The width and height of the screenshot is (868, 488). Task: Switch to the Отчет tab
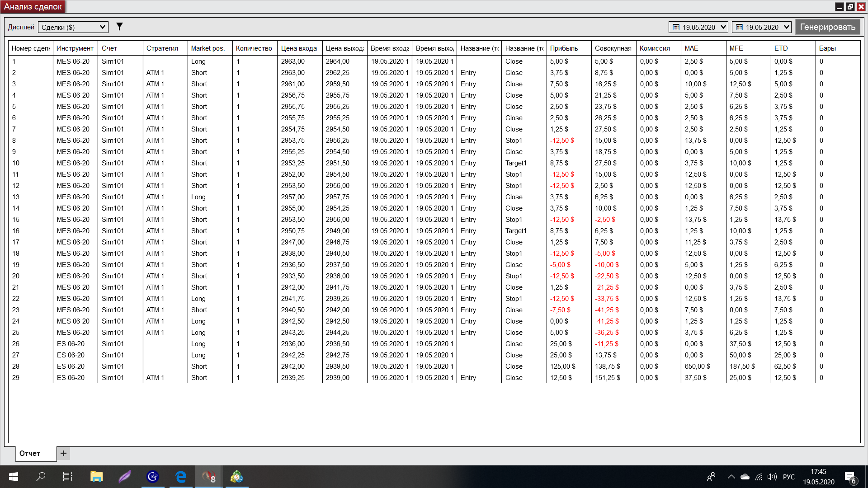click(x=30, y=453)
